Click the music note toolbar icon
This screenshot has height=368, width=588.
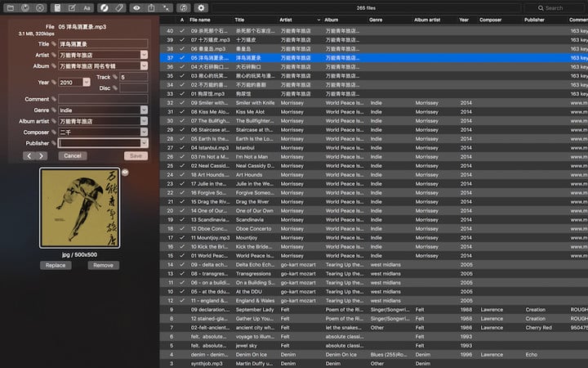184,8
